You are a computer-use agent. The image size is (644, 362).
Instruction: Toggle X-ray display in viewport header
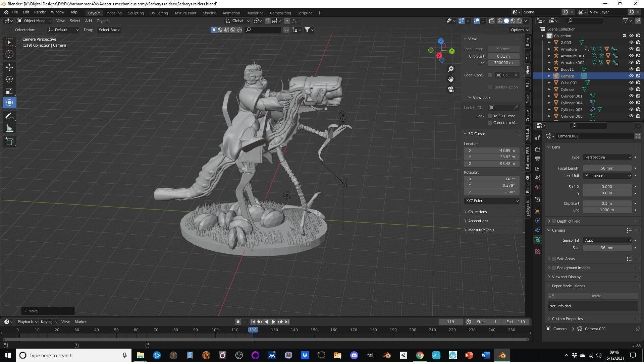coord(491,21)
